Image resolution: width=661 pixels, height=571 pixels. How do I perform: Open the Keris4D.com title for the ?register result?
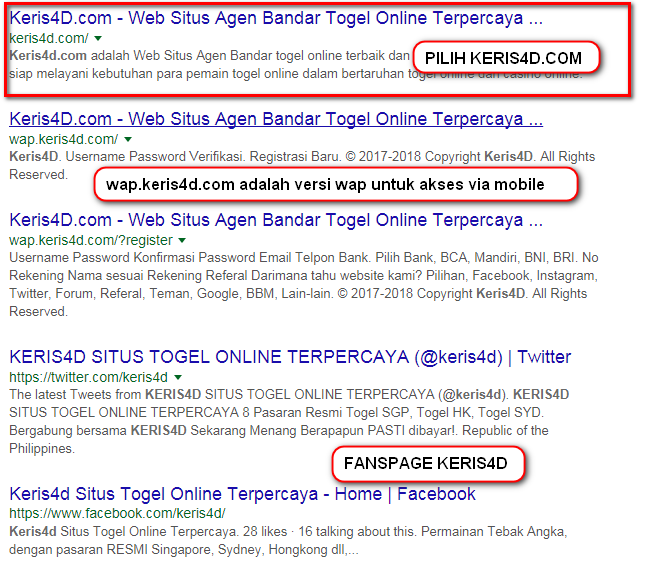[276, 220]
